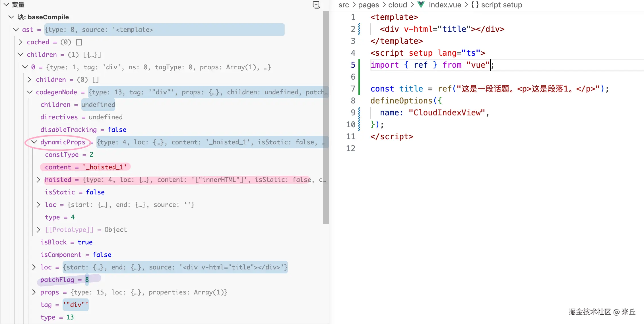Collapse the codegenNode entry
Screen dimensions: 644x324
[x=30, y=92]
